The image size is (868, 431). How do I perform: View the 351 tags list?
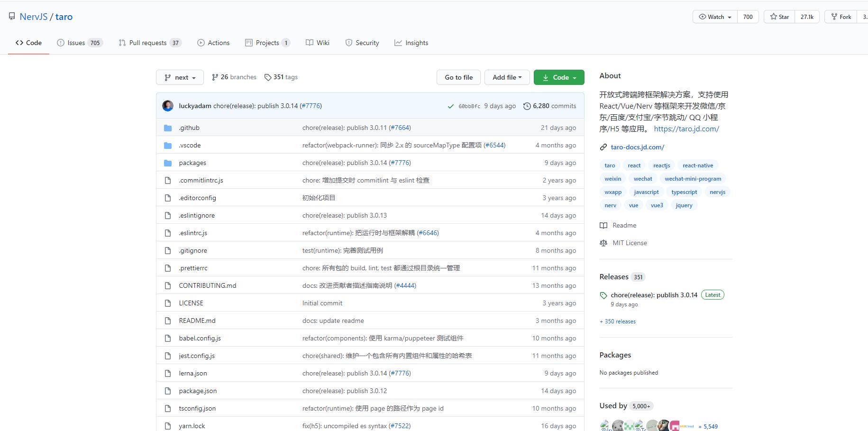[x=281, y=77]
